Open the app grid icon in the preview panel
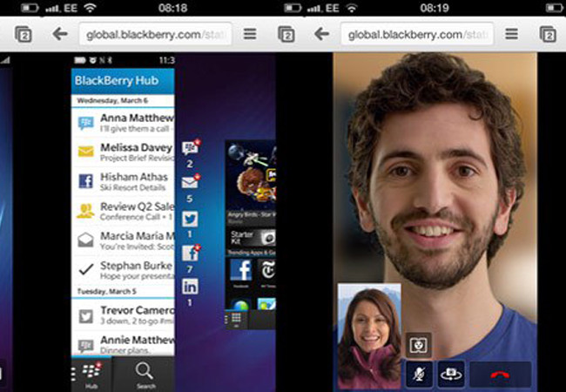Viewport: 566px width, 392px height. [x=236, y=318]
